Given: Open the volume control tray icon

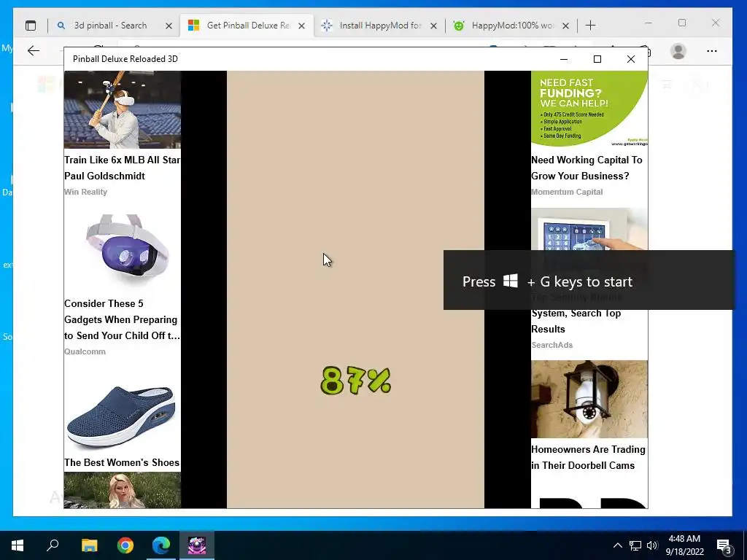Looking at the screenshot, I should coord(652,545).
